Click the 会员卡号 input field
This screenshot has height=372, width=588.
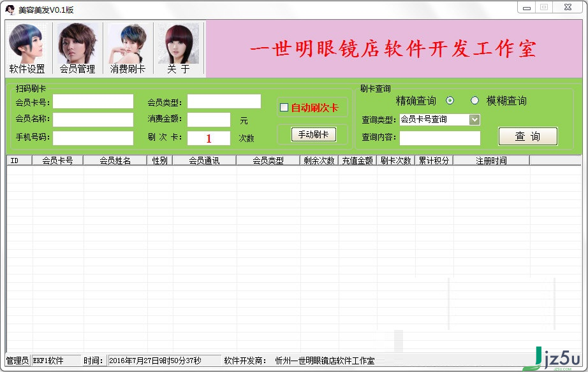coord(92,101)
